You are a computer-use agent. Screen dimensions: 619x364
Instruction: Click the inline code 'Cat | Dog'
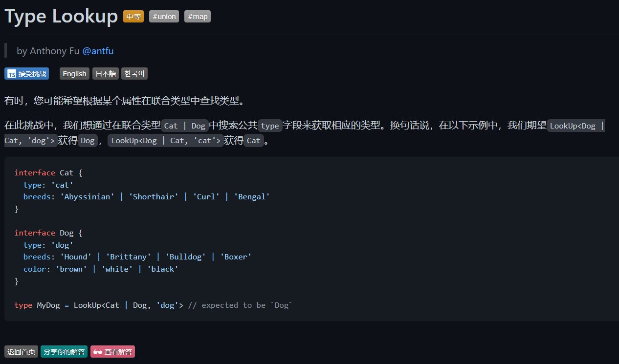[x=185, y=126]
